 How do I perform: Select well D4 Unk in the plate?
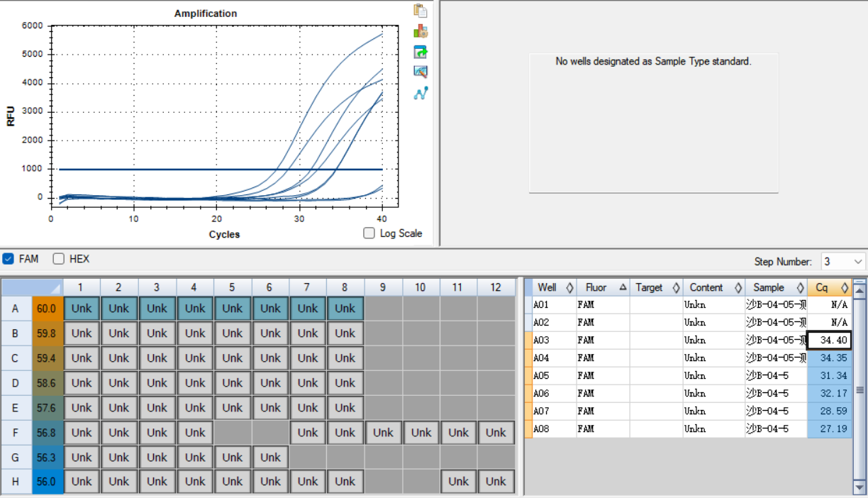click(x=195, y=383)
